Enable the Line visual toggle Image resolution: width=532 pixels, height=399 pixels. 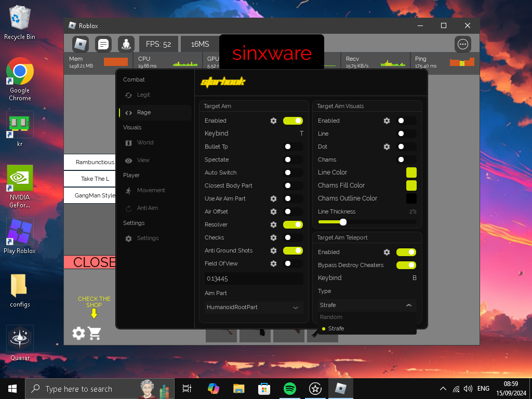406,134
